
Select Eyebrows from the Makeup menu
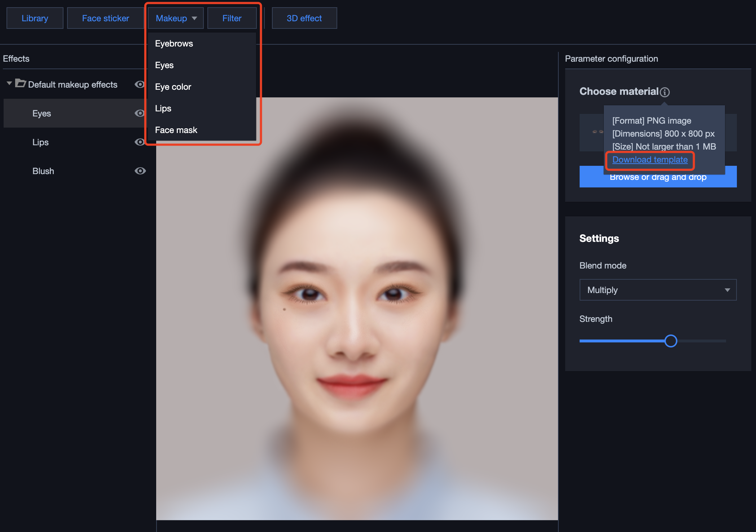174,44
